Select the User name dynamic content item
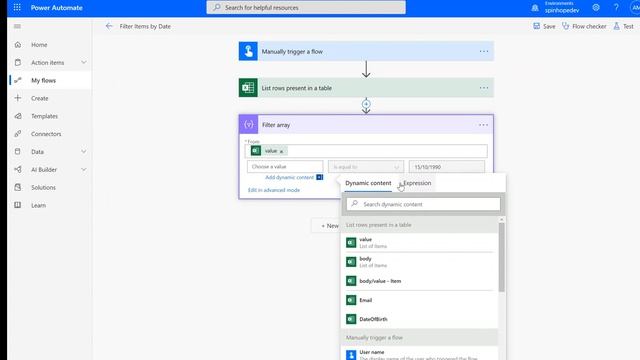 coord(420,354)
